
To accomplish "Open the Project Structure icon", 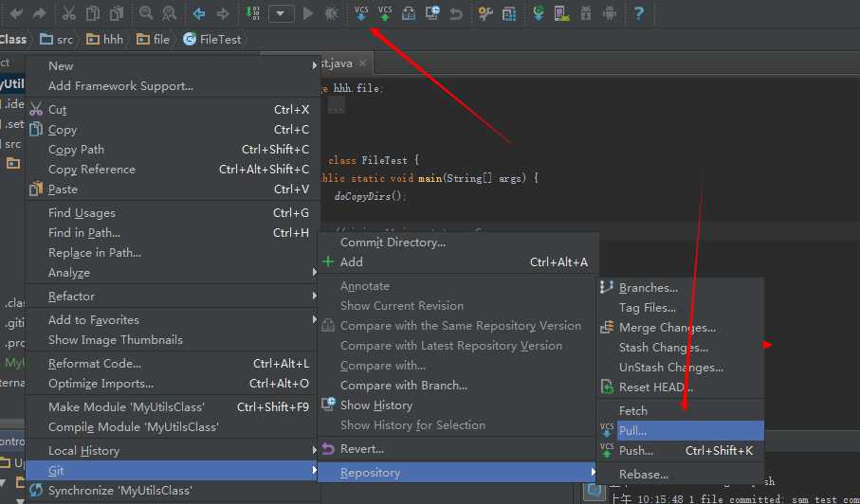I will coord(509,13).
